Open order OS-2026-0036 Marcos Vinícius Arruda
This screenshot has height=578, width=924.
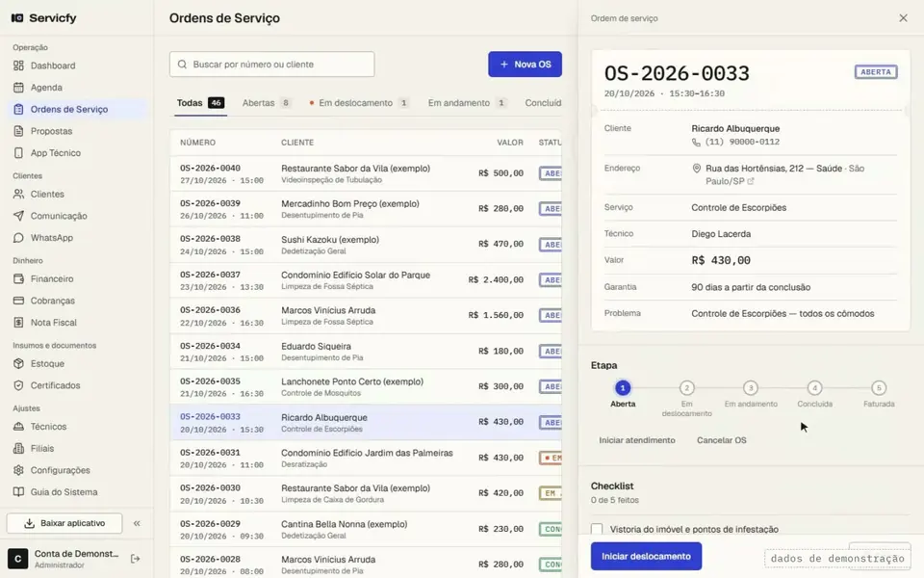click(366, 316)
